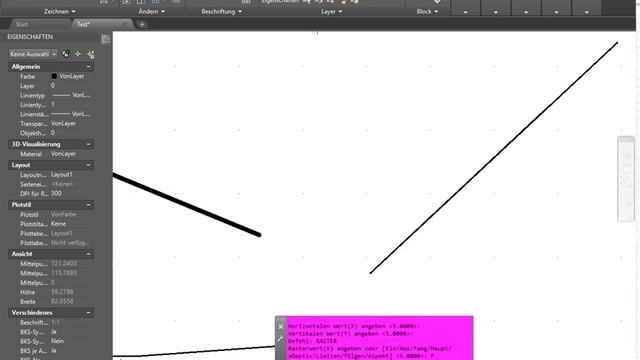
Task: Click the thick diagonal line in drawing
Action: 187,205
